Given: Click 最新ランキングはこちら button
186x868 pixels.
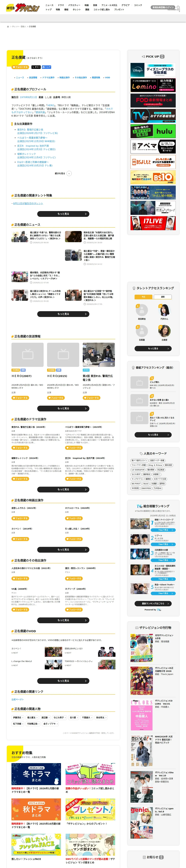Looking at the screenshot, I should (x=153, y=604).
